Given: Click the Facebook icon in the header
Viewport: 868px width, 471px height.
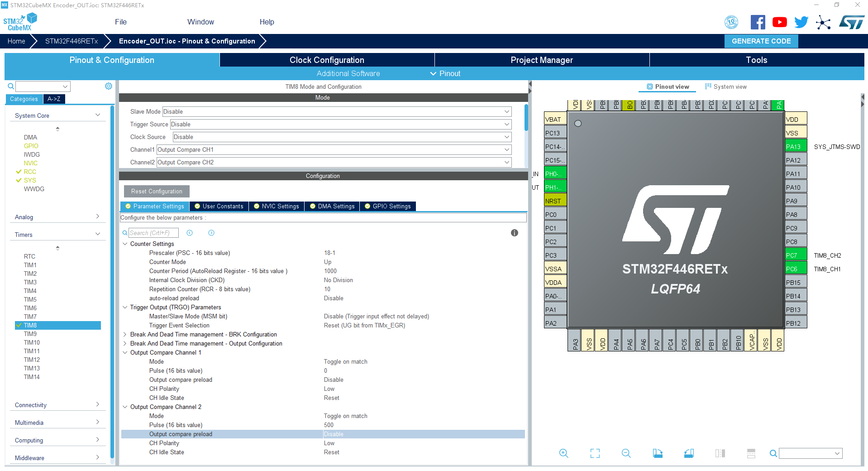Looking at the screenshot, I should tap(758, 22).
